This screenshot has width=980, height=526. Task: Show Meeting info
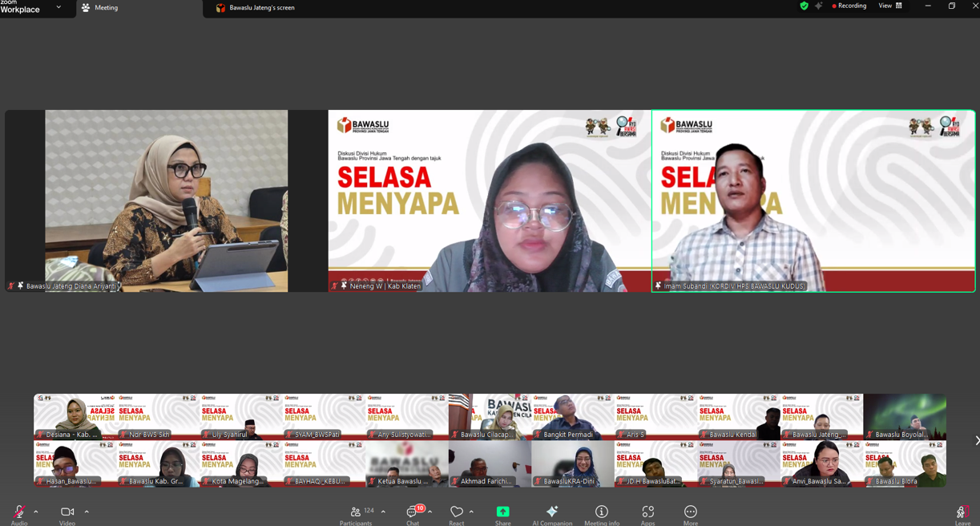click(602, 512)
